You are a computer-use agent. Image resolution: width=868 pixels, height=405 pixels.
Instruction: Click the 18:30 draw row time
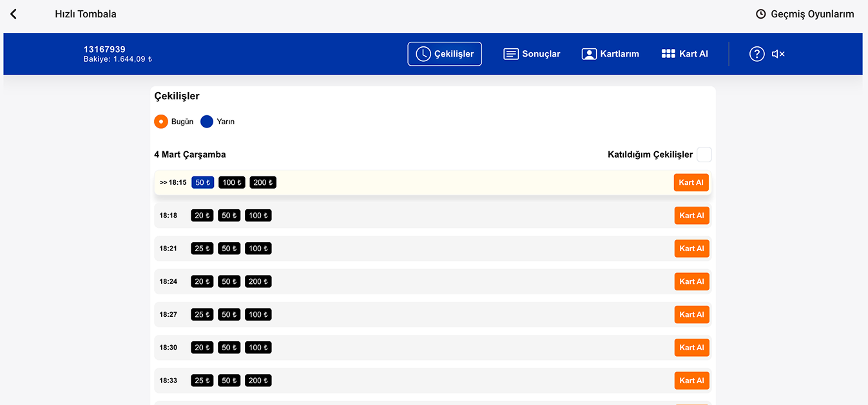[x=168, y=348]
